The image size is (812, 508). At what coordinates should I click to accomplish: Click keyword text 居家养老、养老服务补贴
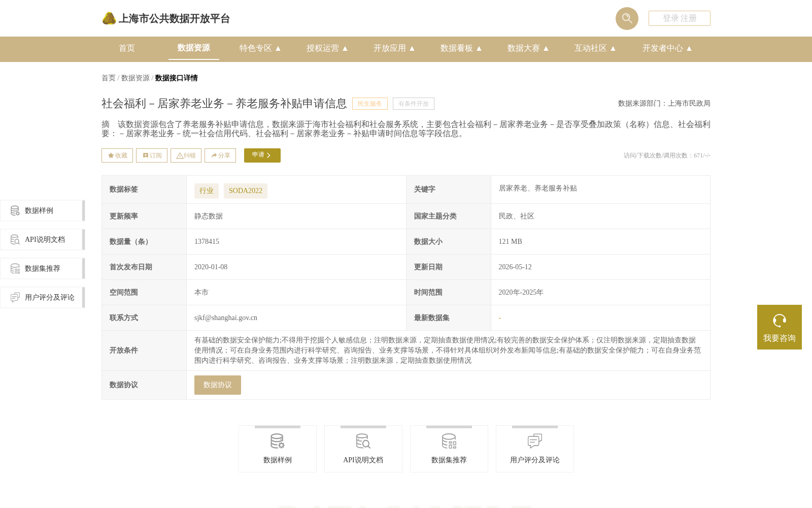tap(537, 188)
